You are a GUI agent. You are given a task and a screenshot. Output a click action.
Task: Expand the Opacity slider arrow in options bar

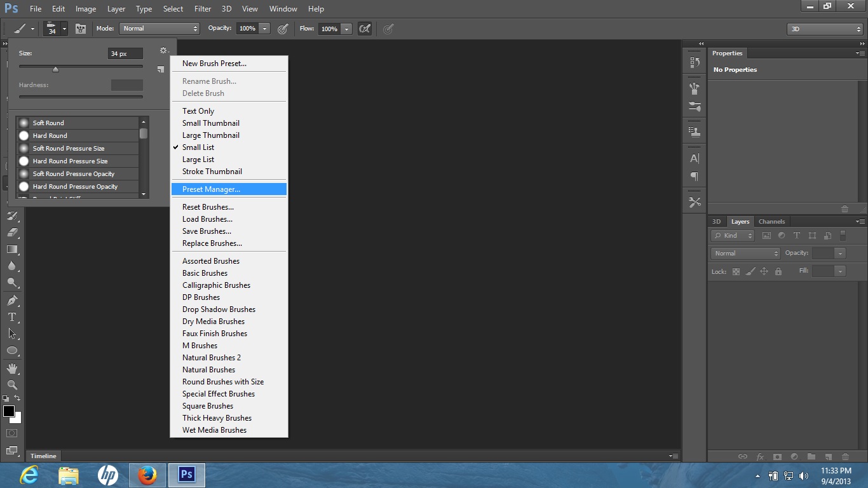(265, 29)
